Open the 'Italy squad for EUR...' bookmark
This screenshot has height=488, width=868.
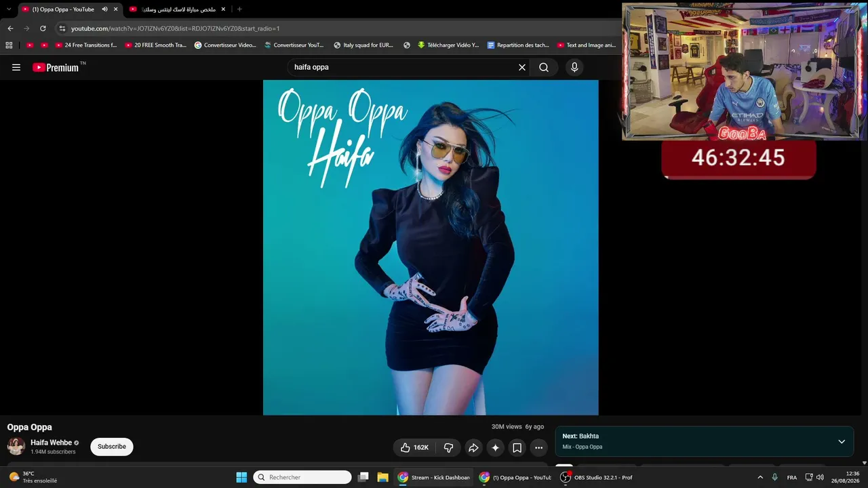(363, 45)
